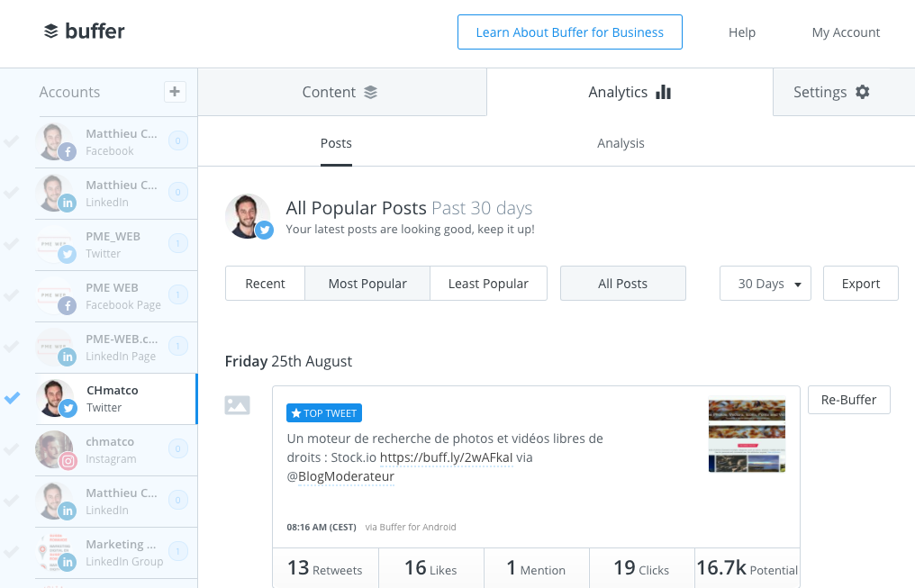The height and width of the screenshot is (588, 915).
Task: Click the 08:16 AM (CEST) timestamp
Action: [x=322, y=528]
